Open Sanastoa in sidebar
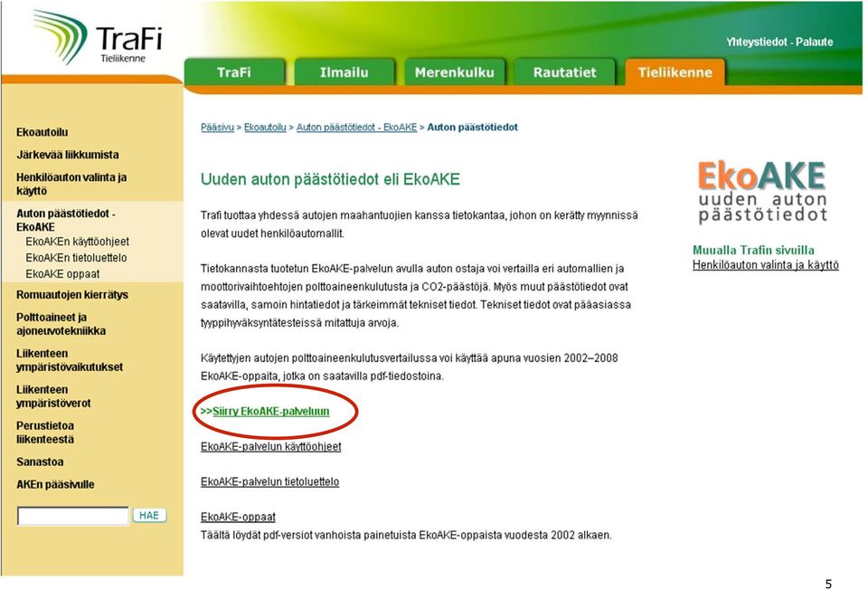The width and height of the screenshot is (868, 590). [x=40, y=462]
